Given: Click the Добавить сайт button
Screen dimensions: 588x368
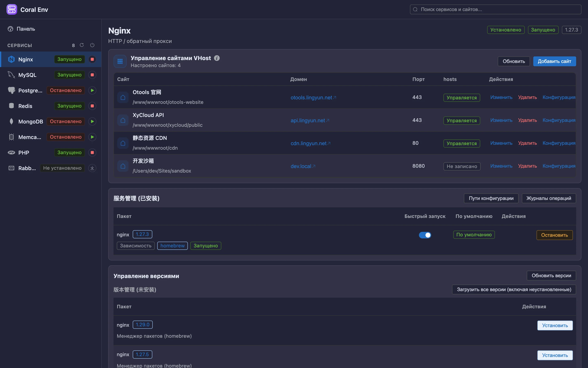Looking at the screenshot, I should (555, 61).
